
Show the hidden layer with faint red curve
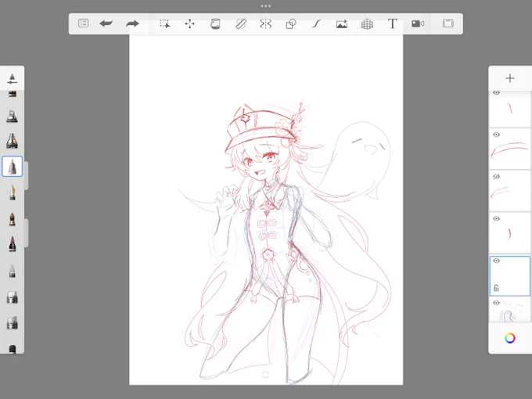496,177
